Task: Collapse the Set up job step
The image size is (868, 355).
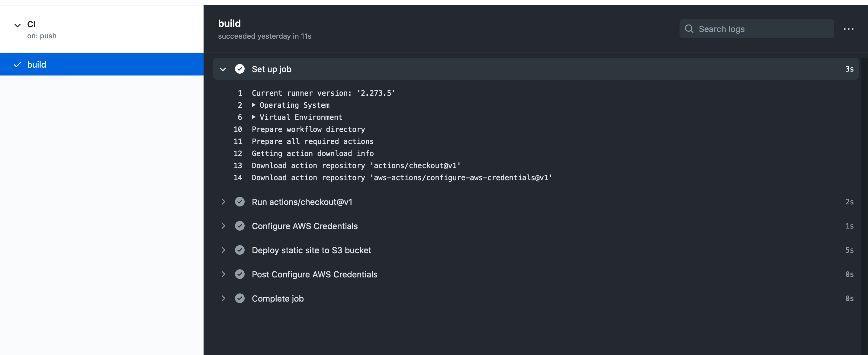Action: coord(223,69)
